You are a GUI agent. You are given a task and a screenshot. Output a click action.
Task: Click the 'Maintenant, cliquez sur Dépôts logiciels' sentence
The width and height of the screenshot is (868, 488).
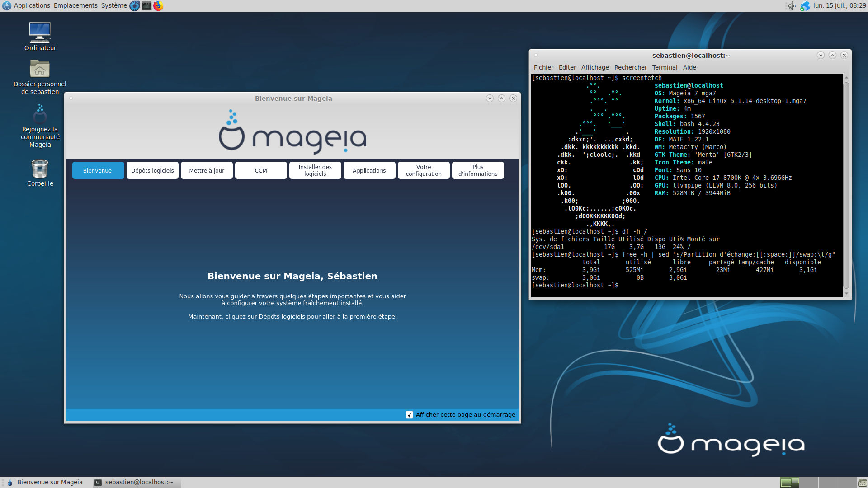(x=292, y=317)
